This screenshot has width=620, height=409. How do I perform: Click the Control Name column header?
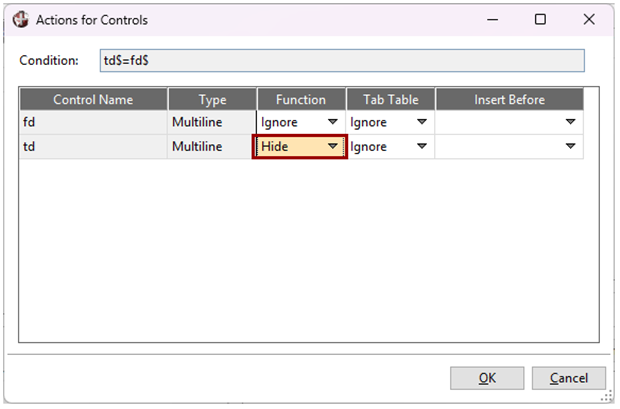(93, 99)
